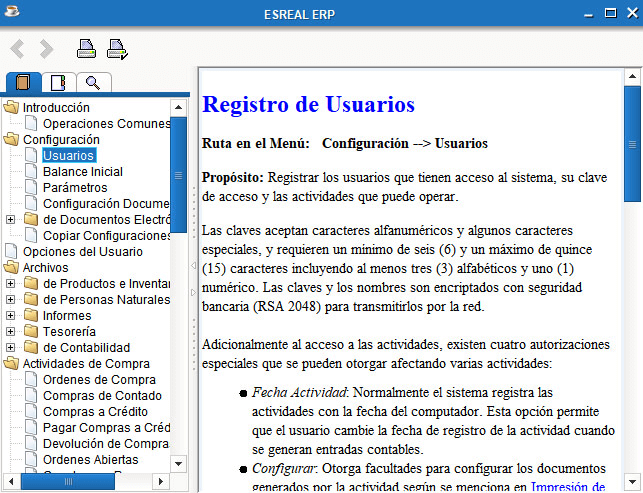This screenshot has height=493, width=643.
Task: Click content pane scroll up arrow
Action: tap(632, 77)
